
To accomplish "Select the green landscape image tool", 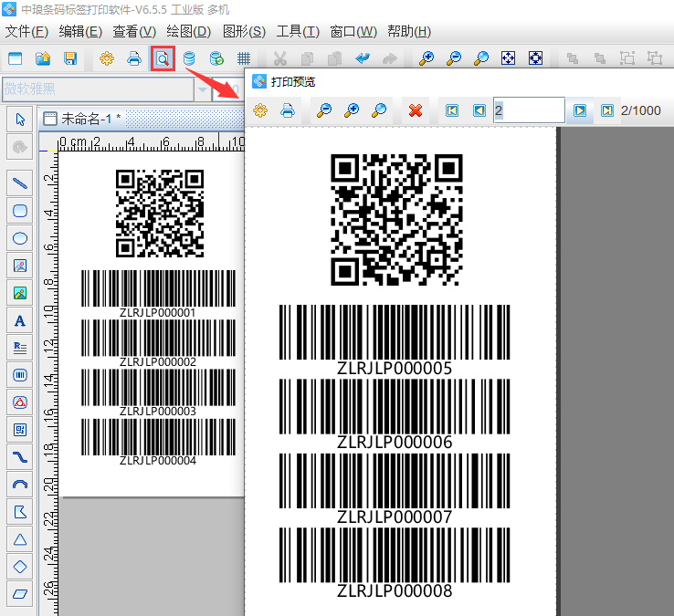I will [x=20, y=293].
